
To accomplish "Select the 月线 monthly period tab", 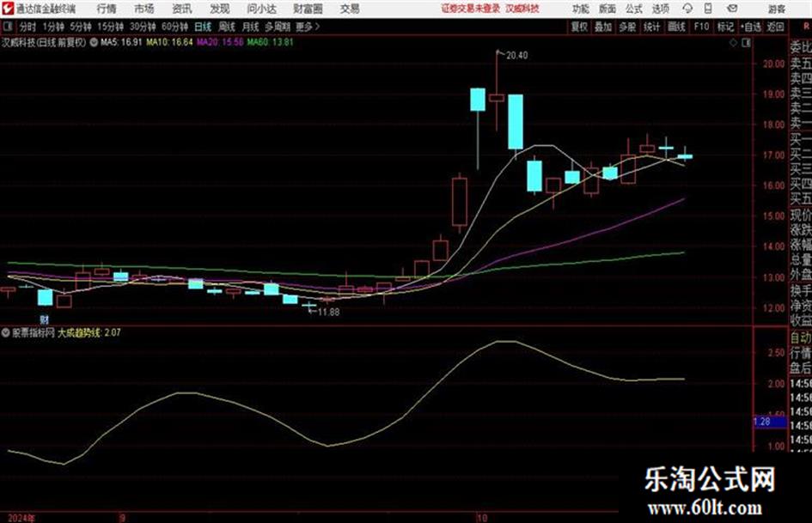I will pyautogui.click(x=250, y=27).
